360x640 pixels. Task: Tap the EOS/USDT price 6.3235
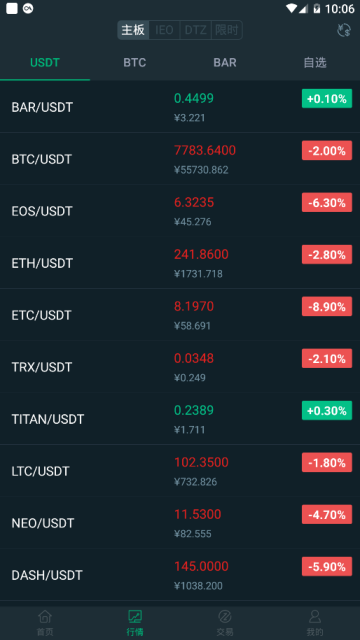(194, 202)
